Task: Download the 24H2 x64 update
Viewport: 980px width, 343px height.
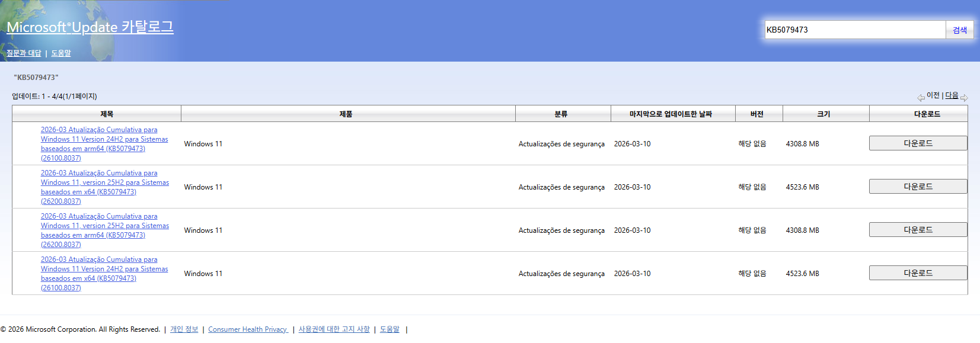Action: [x=918, y=273]
